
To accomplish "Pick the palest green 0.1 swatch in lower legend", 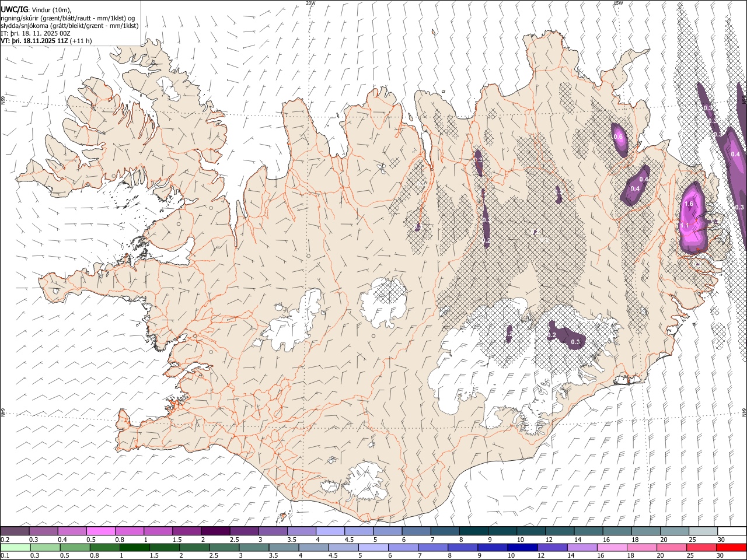I will click(x=15, y=548).
